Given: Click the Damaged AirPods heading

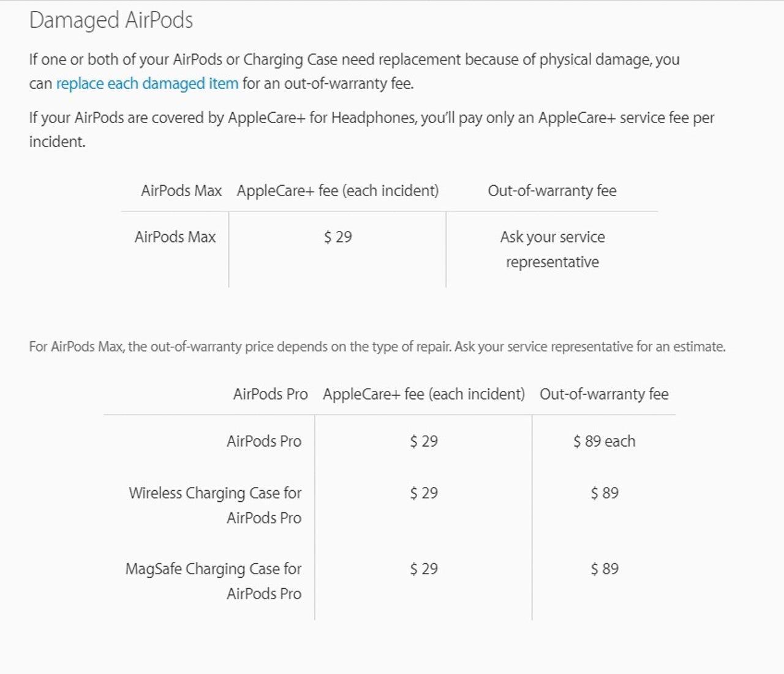Looking at the screenshot, I should (111, 20).
